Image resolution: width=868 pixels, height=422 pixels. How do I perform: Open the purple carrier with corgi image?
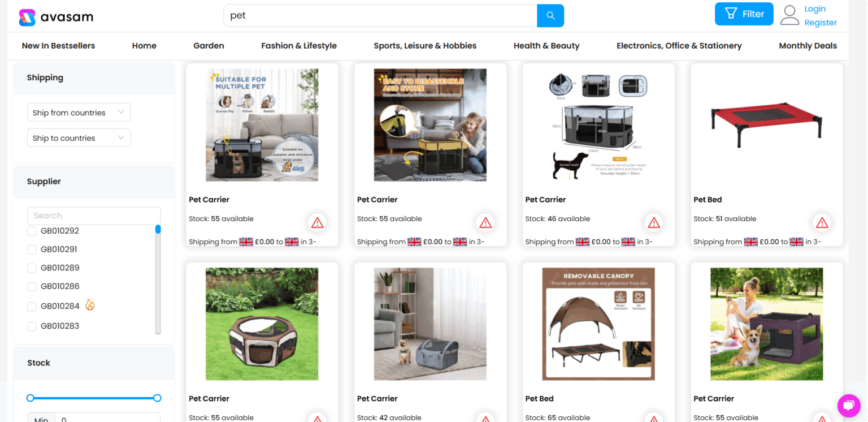[x=767, y=324]
